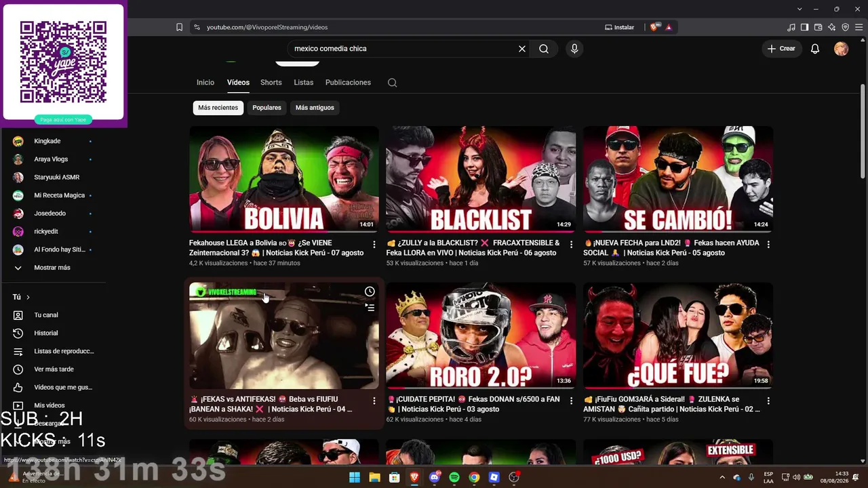868x488 pixels.
Task: Open 'Listas de reproducción' sidebar link
Action: (x=64, y=351)
